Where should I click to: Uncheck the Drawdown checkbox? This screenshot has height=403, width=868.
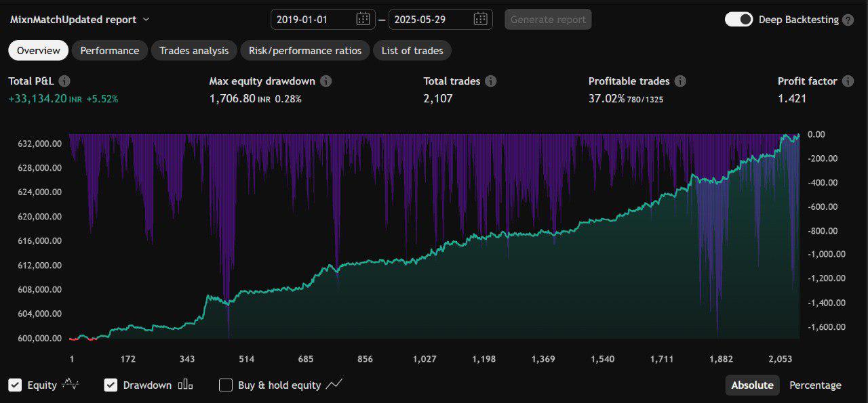pyautogui.click(x=111, y=385)
